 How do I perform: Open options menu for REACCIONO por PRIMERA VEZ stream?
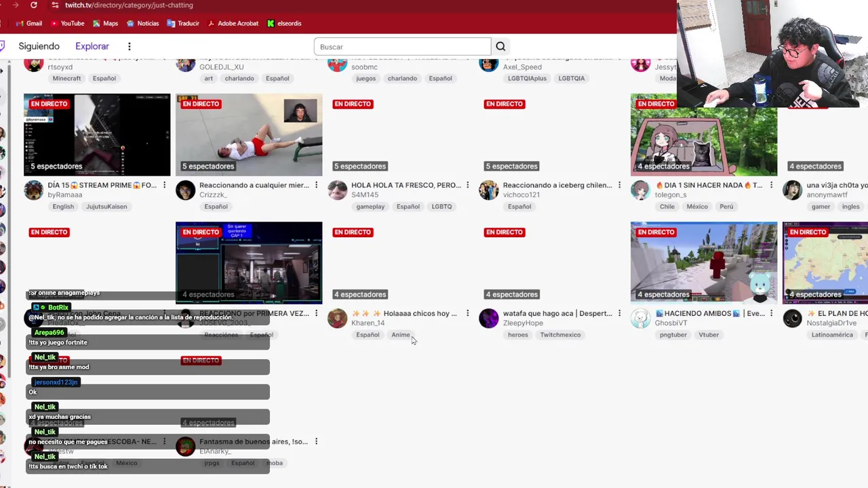coord(316,313)
